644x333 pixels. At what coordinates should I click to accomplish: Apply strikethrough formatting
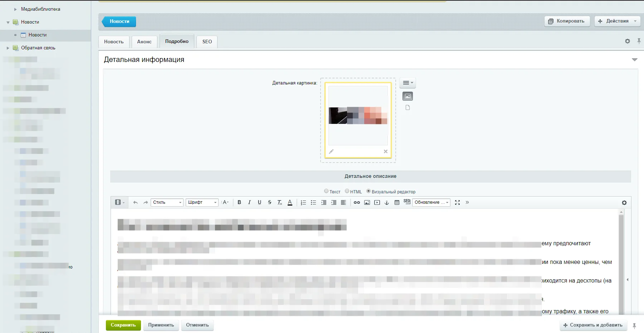point(269,202)
